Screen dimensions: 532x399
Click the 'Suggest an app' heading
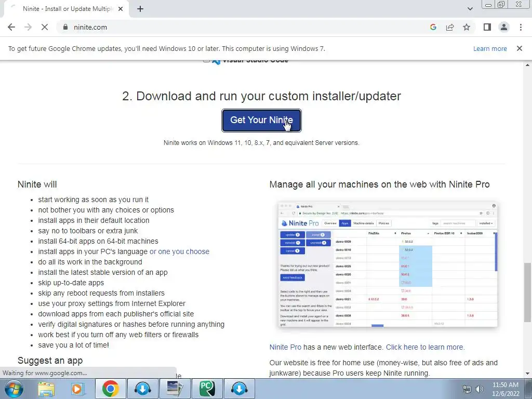tap(50, 361)
